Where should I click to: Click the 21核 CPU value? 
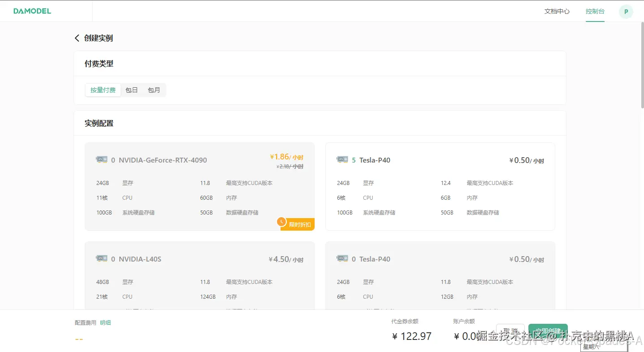coord(102,297)
